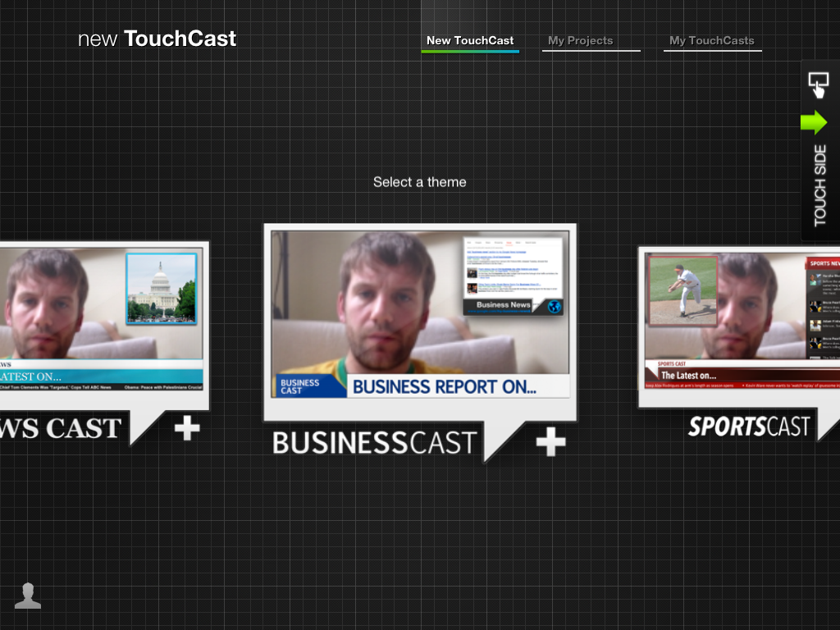Viewport: 840px width, 630px height.
Task: Select the New TouchCast tab
Action: point(470,39)
